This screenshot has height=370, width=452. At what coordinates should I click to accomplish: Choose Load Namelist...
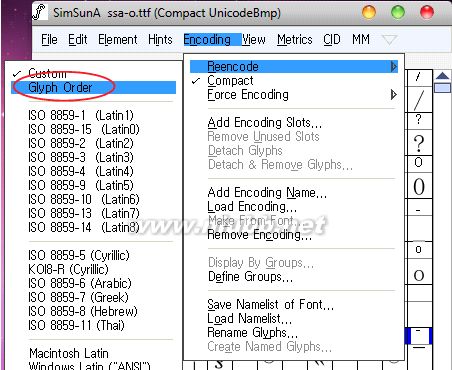(x=250, y=319)
